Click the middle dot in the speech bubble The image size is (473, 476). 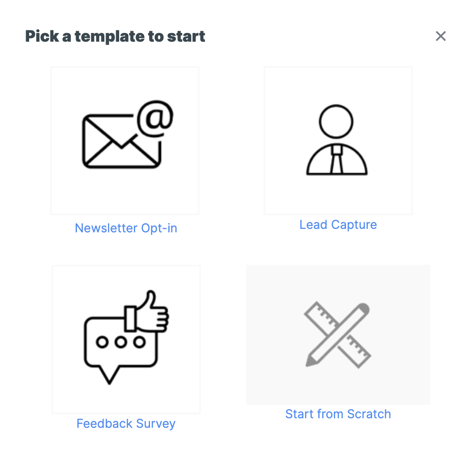pos(121,342)
